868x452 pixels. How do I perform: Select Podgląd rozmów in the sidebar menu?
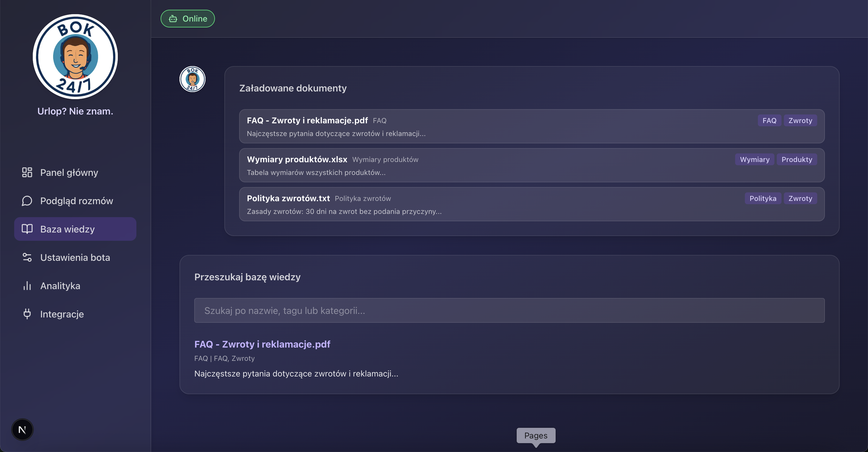77,201
